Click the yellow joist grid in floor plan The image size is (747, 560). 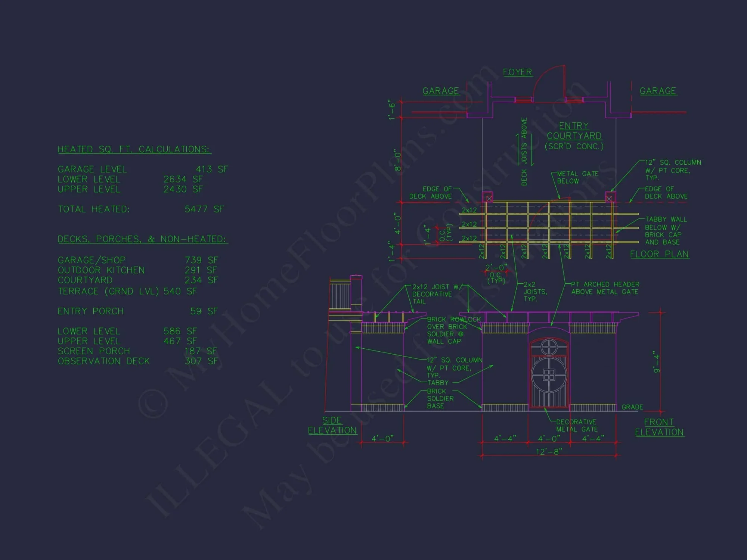(x=549, y=228)
